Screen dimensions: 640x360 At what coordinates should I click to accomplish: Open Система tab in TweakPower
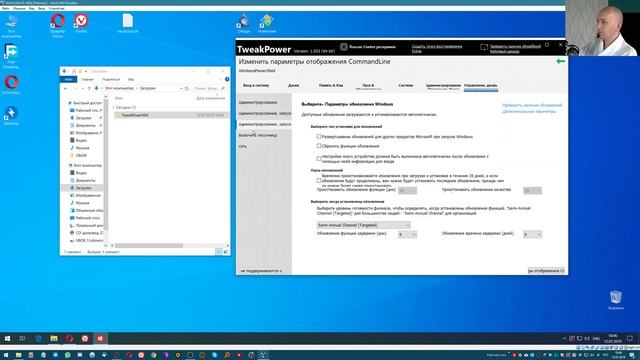coord(406,86)
